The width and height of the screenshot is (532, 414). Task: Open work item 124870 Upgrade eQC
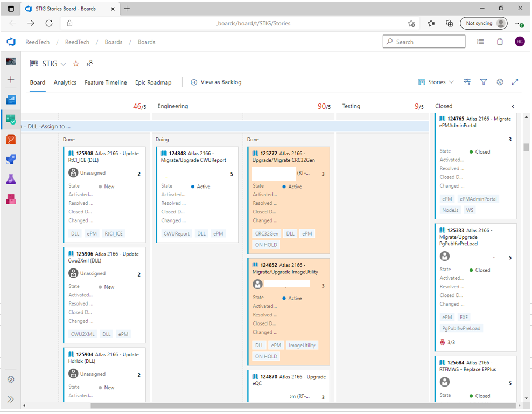pyautogui.click(x=289, y=380)
